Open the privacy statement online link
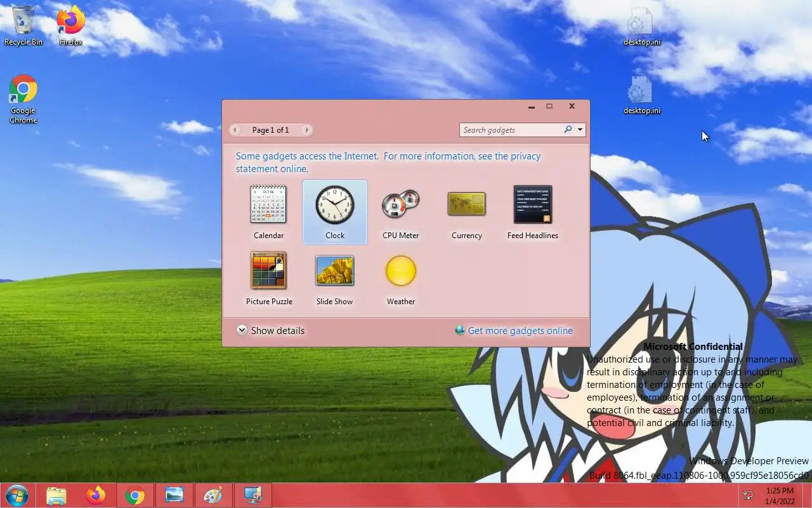Image resolution: width=812 pixels, height=508 pixels. [388, 163]
